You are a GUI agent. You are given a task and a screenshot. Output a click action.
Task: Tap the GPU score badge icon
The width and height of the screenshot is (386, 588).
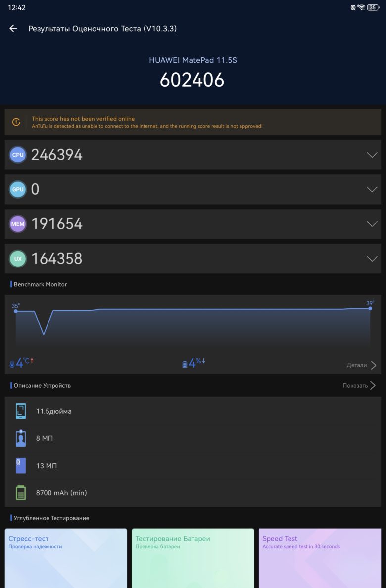tap(18, 189)
